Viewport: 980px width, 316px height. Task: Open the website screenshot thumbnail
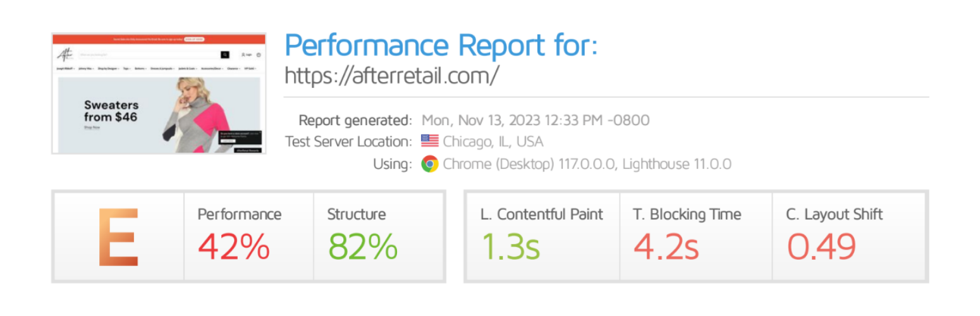click(x=159, y=93)
